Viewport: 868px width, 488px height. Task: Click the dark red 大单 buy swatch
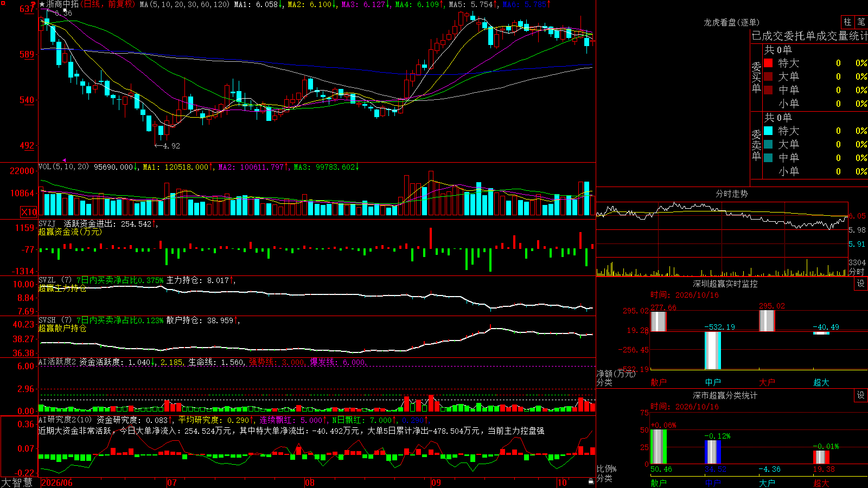[768, 76]
